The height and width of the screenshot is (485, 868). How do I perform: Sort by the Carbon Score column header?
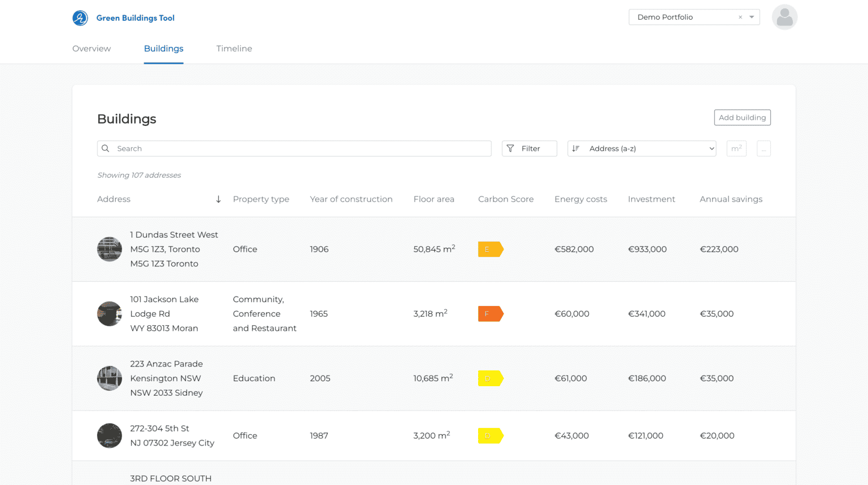click(506, 199)
